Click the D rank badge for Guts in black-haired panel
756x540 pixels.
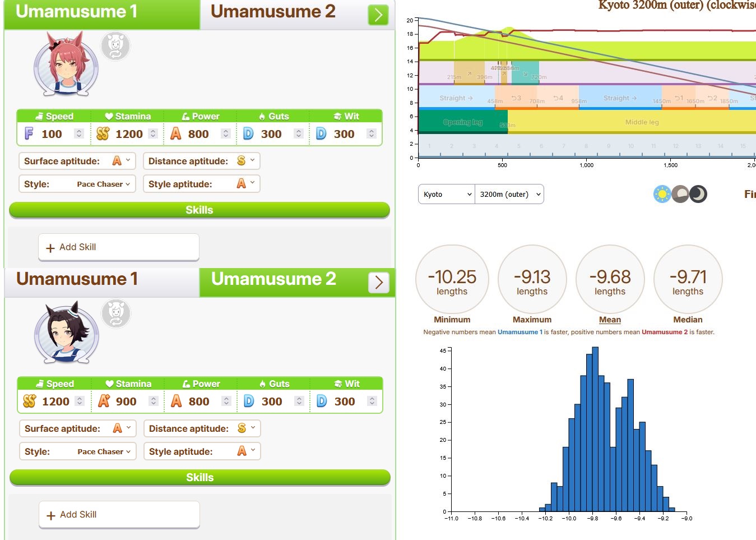249,401
